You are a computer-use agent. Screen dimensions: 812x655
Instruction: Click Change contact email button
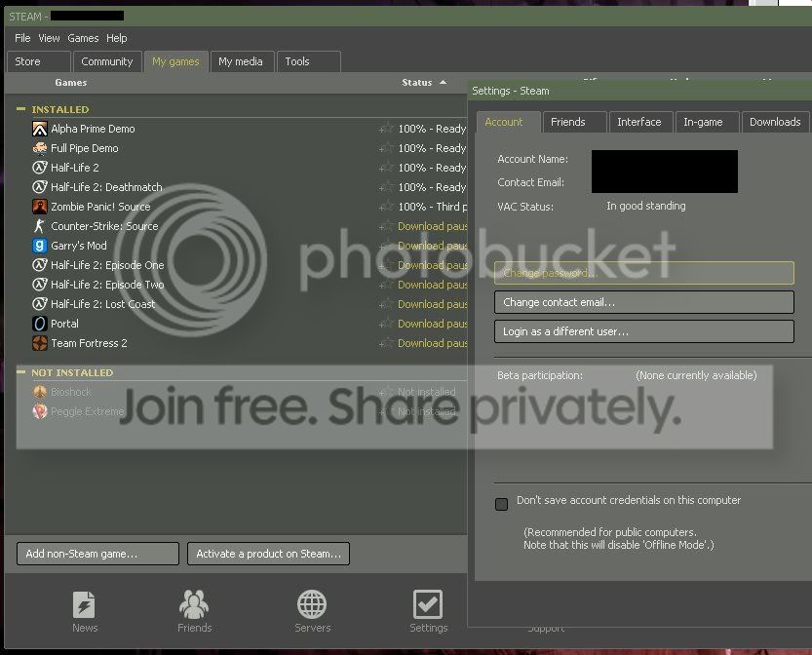[643, 302]
